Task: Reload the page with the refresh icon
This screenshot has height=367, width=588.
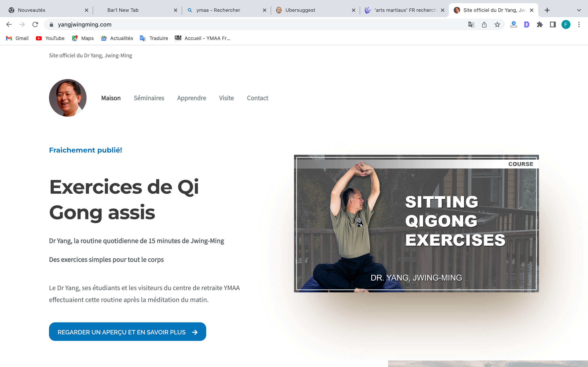Action: pyautogui.click(x=35, y=24)
